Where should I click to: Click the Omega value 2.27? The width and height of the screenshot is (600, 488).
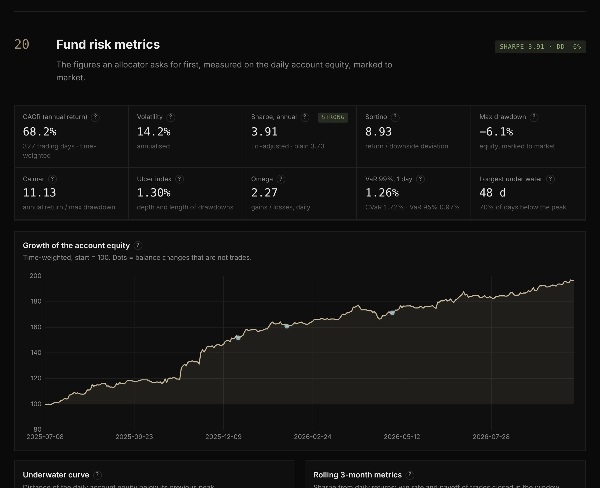tap(264, 193)
